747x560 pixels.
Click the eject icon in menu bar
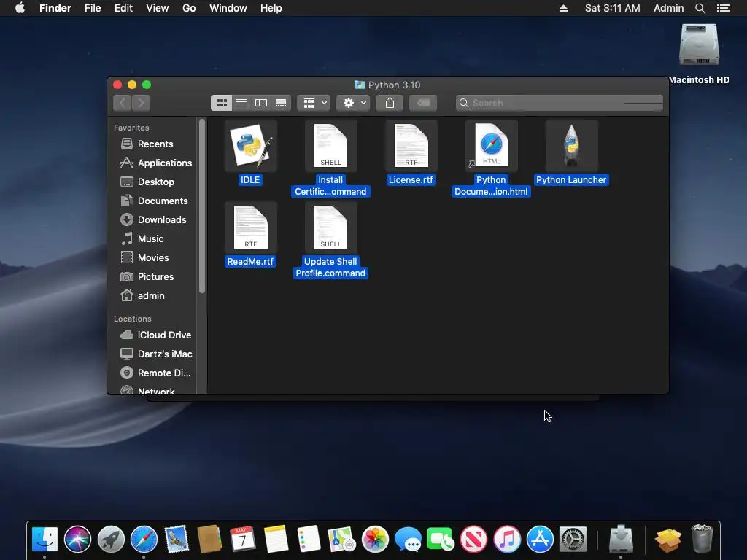(564, 8)
